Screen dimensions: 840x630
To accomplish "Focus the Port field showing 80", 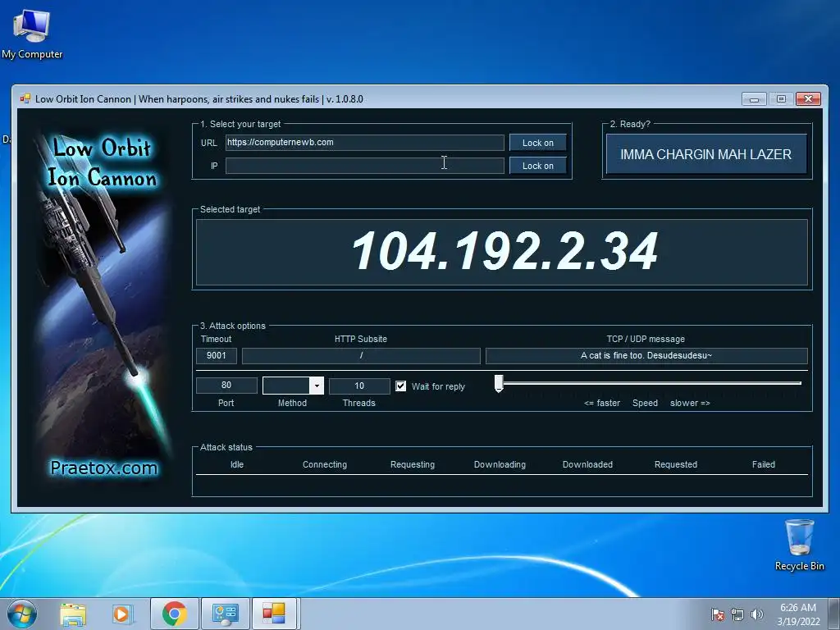I will [226, 386].
